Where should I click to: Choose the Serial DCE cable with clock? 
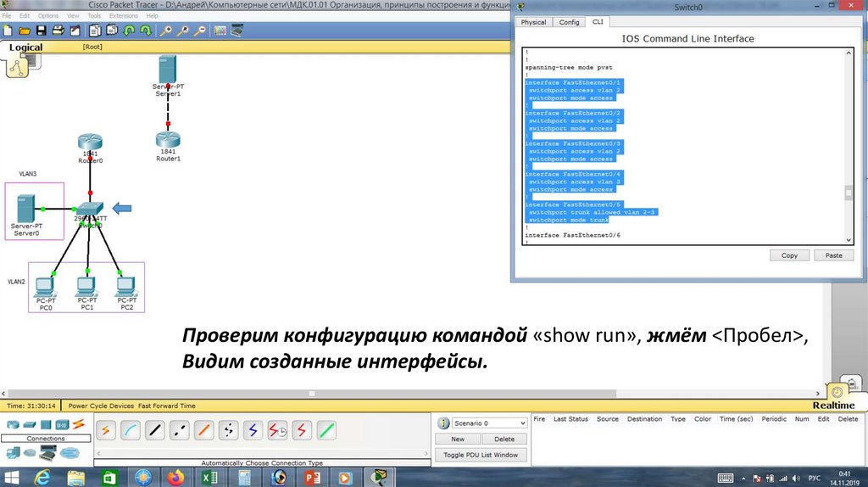[x=277, y=430]
